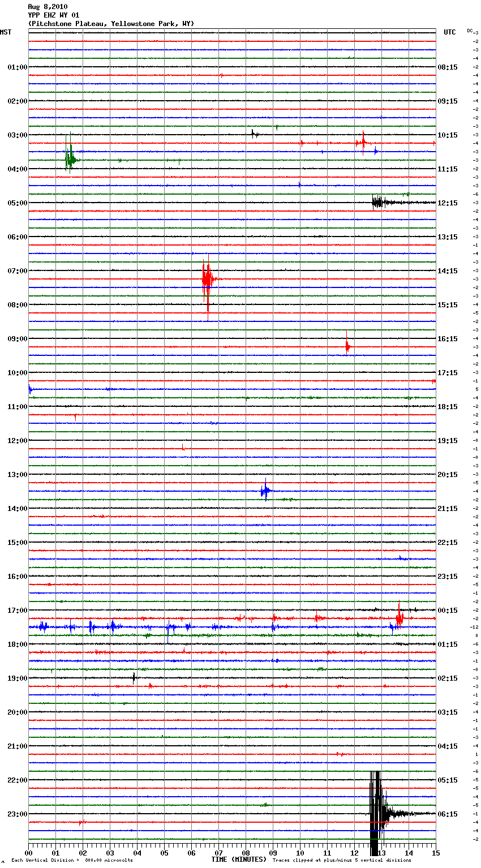Click the black event burst on the 05:00 MST trace

coord(379,202)
